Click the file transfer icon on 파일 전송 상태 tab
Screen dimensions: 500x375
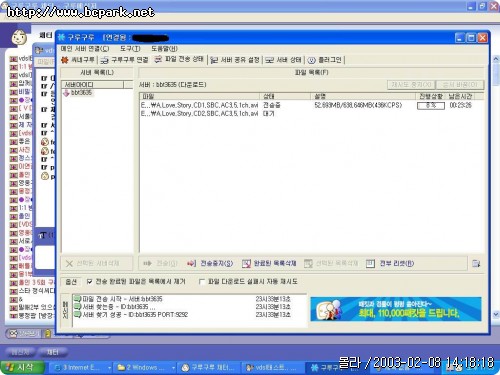click(158, 59)
